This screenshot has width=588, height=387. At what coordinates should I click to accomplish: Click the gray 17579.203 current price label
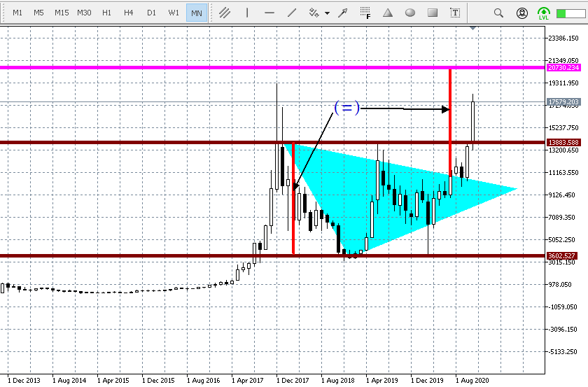tap(564, 102)
